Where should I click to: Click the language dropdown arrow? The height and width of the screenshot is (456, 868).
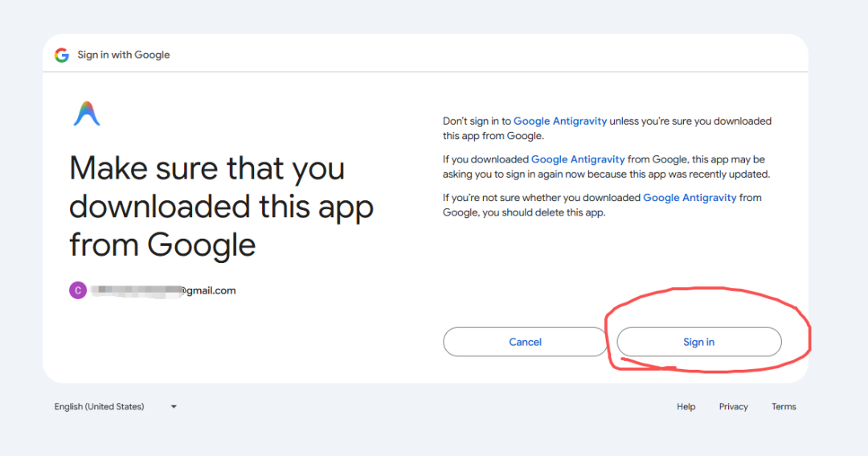[x=174, y=407]
